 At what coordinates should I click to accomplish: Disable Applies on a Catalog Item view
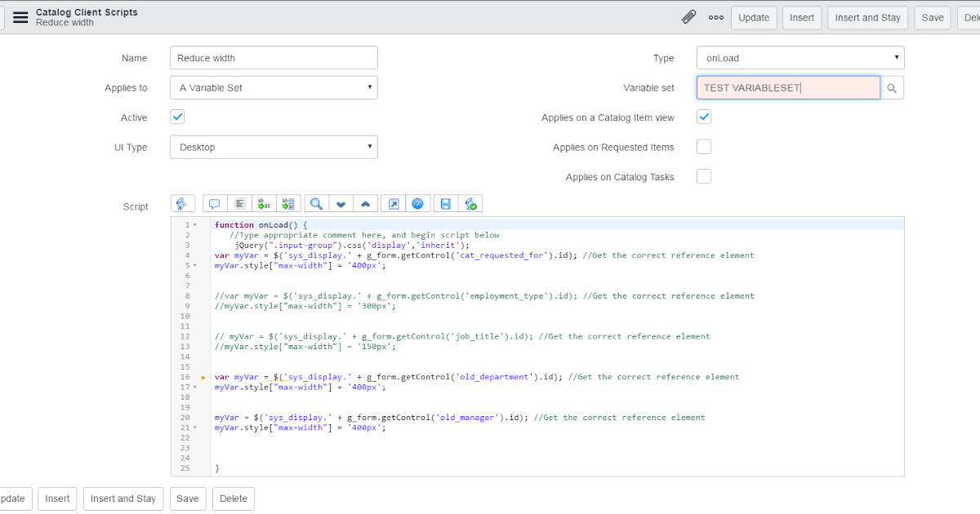click(704, 117)
